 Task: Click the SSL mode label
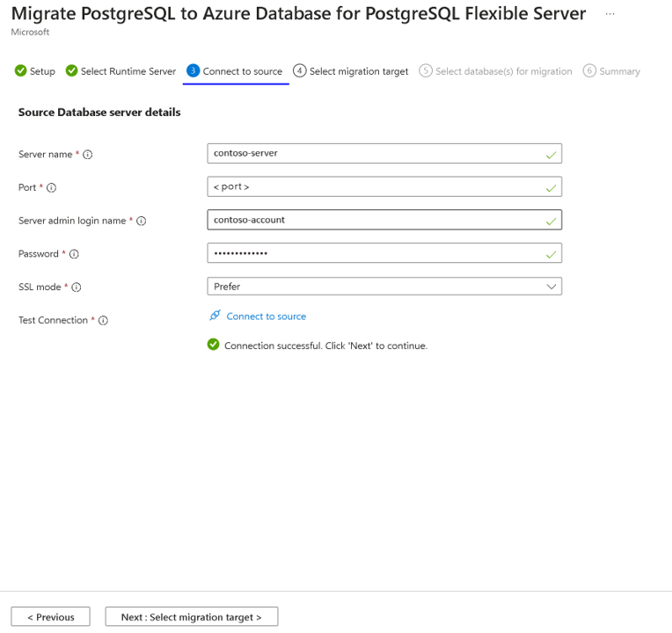tap(40, 287)
